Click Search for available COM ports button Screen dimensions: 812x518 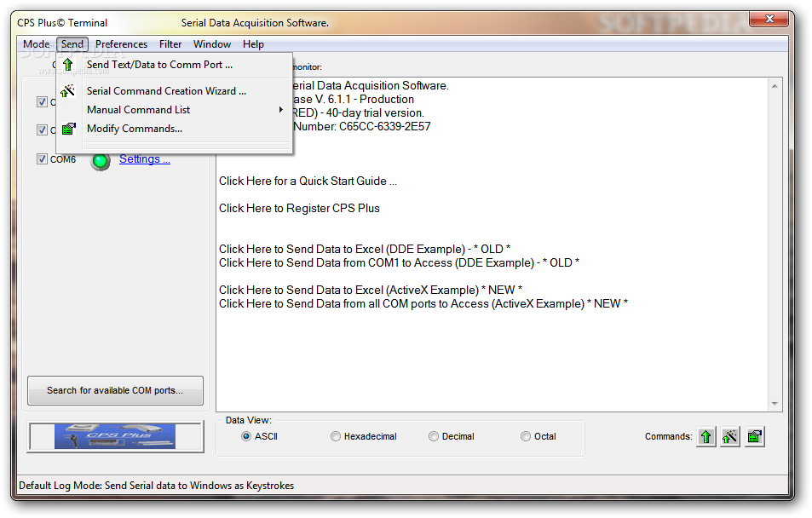115,390
